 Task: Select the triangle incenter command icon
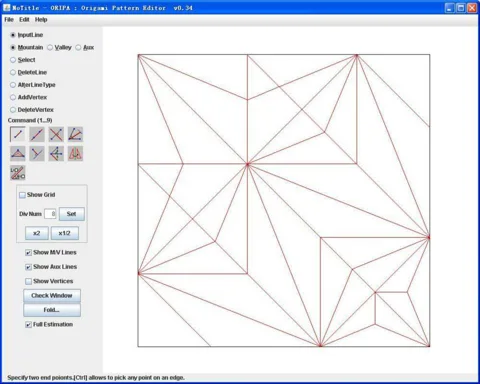click(18, 154)
